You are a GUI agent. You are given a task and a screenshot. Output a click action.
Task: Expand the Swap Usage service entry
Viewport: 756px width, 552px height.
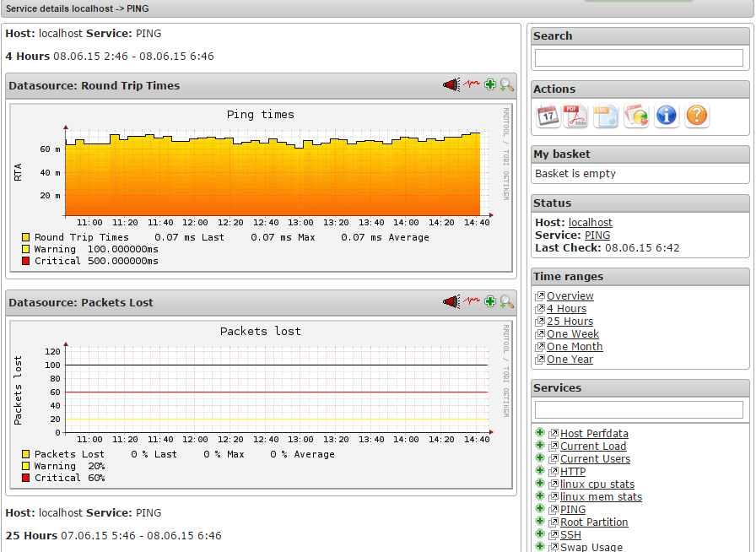pos(539,547)
